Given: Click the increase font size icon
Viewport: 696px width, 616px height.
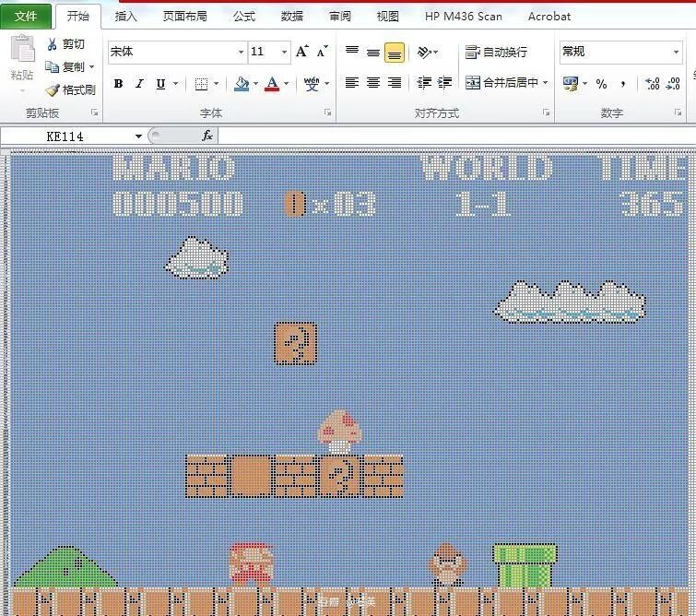Looking at the screenshot, I should (x=302, y=52).
